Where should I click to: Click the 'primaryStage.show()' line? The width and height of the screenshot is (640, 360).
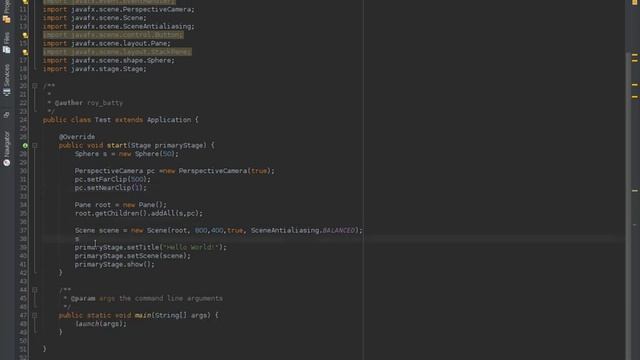115,265
